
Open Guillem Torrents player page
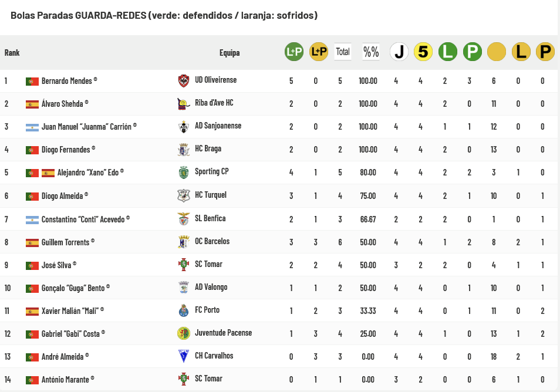(x=66, y=242)
